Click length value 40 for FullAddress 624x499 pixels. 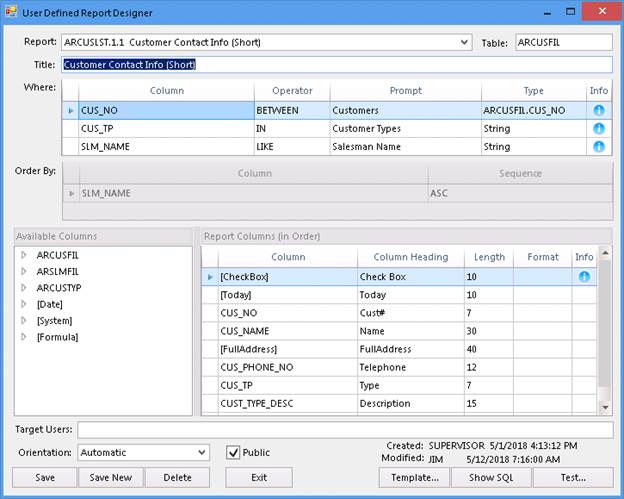pos(489,349)
